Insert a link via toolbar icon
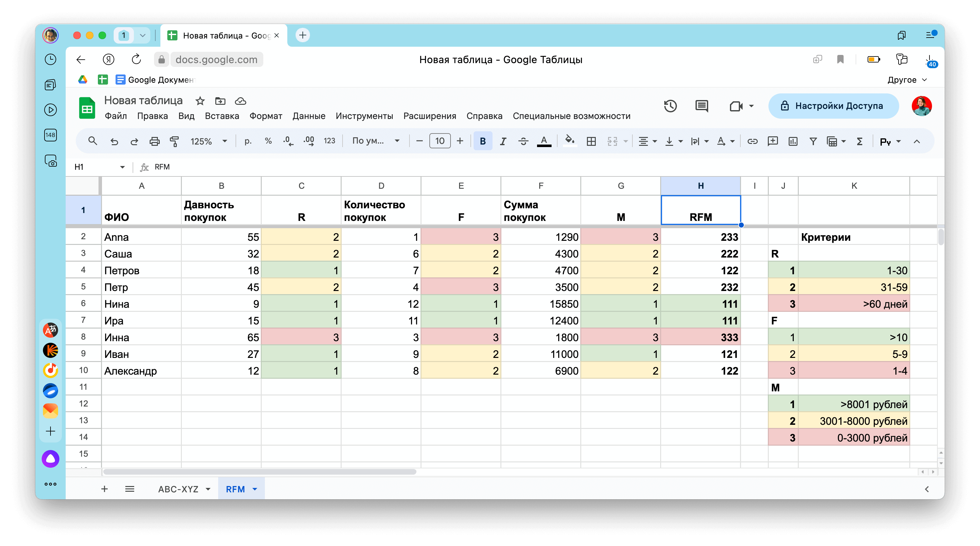The image size is (980, 546). click(752, 141)
